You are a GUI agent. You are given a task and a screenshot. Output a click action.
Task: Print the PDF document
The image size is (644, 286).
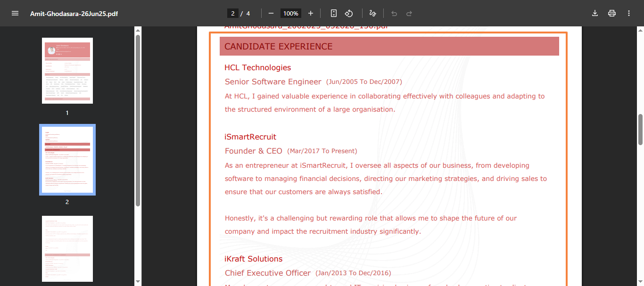pyautogui.click(x=612, y=13)
